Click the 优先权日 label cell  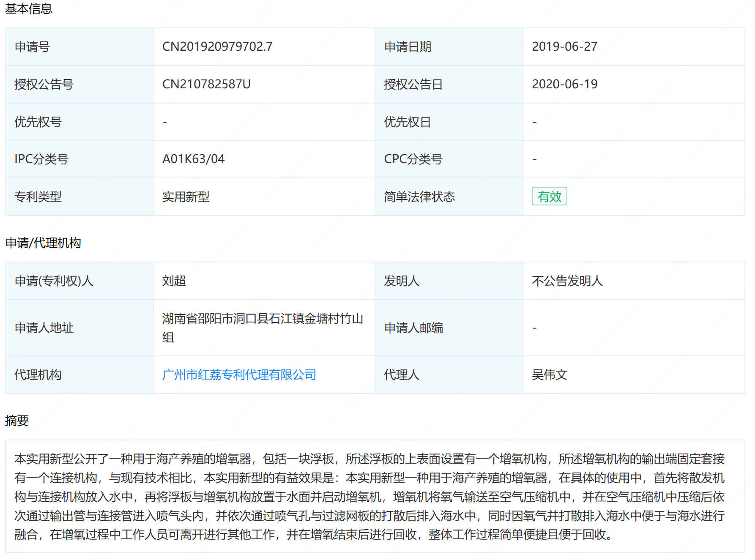click(449, 122)
